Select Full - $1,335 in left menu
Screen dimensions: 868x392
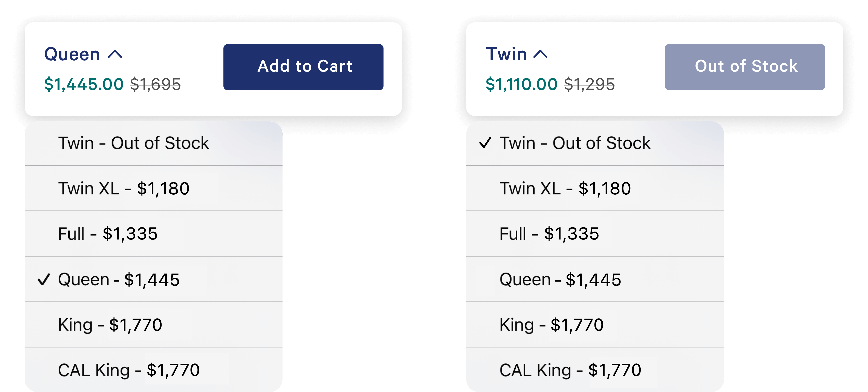(x=108, y=234)
